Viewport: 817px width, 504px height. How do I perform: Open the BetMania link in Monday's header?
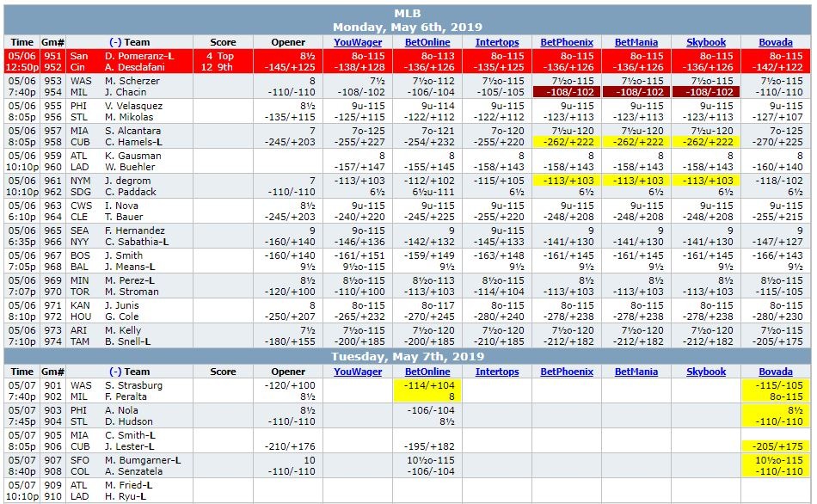(636, 42)
